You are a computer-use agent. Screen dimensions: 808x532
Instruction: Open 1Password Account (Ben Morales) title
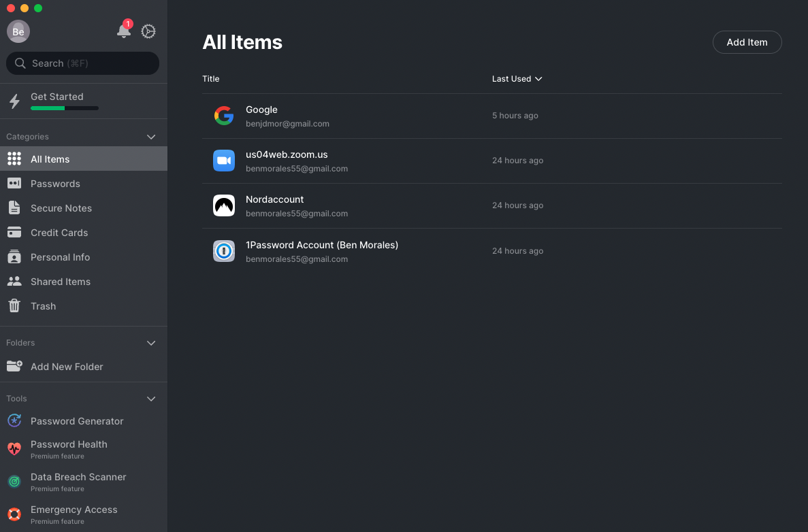pyautogui.click(x=321, y=245)
